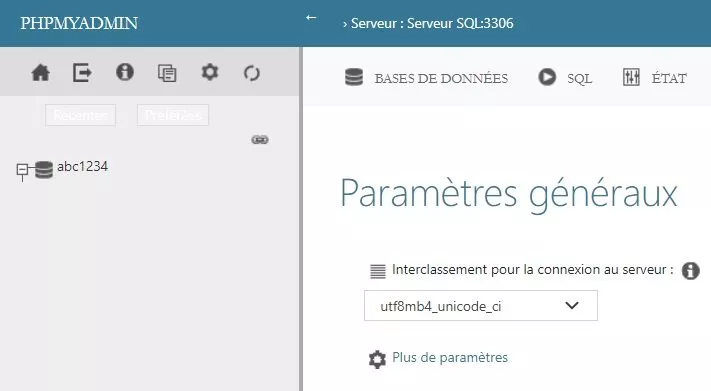
Task: Click the Bases de données stacked-disk icon
Action: (x=354, y=77)
